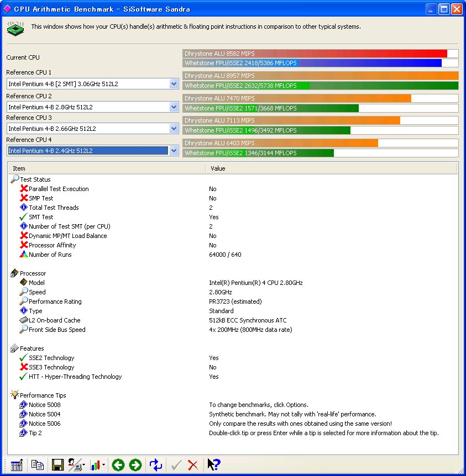Click the colored triangle beside Number of Runs
This screenshot has width=466, height=476.
tap(24, 254)
